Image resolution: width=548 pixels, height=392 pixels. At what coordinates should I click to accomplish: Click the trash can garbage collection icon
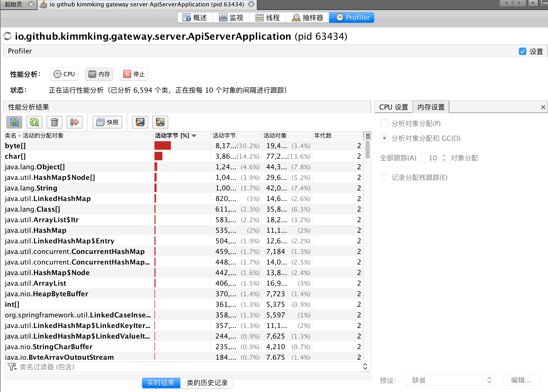tap(54, 122)
